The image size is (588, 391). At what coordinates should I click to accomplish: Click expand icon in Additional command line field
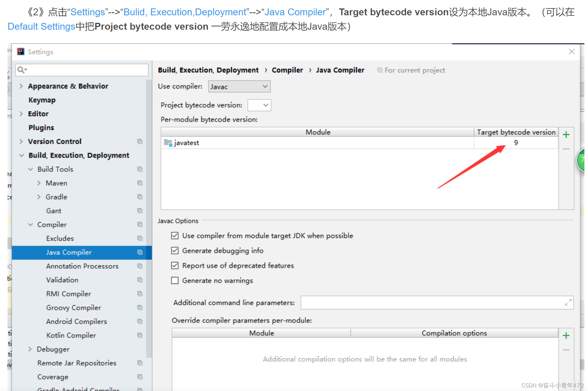pyautogui.click(x=568, y=302)
